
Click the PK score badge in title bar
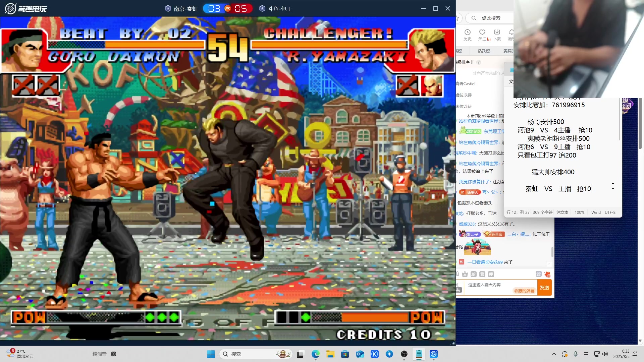[227, 8]
